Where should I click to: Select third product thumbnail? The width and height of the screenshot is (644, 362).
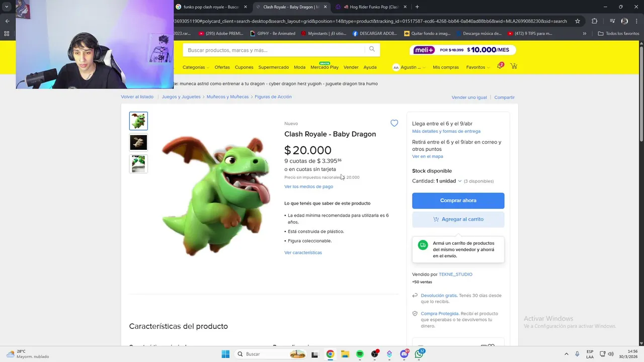138,164
